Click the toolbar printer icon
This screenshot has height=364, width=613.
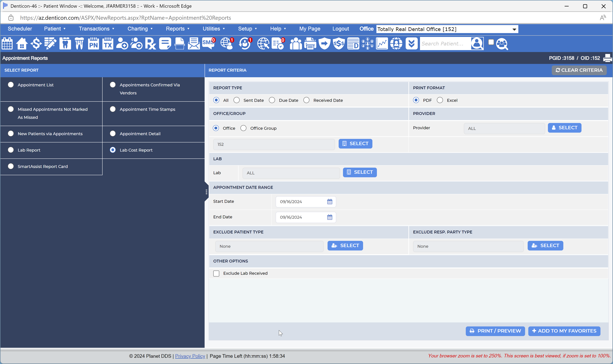click(310, 44)
